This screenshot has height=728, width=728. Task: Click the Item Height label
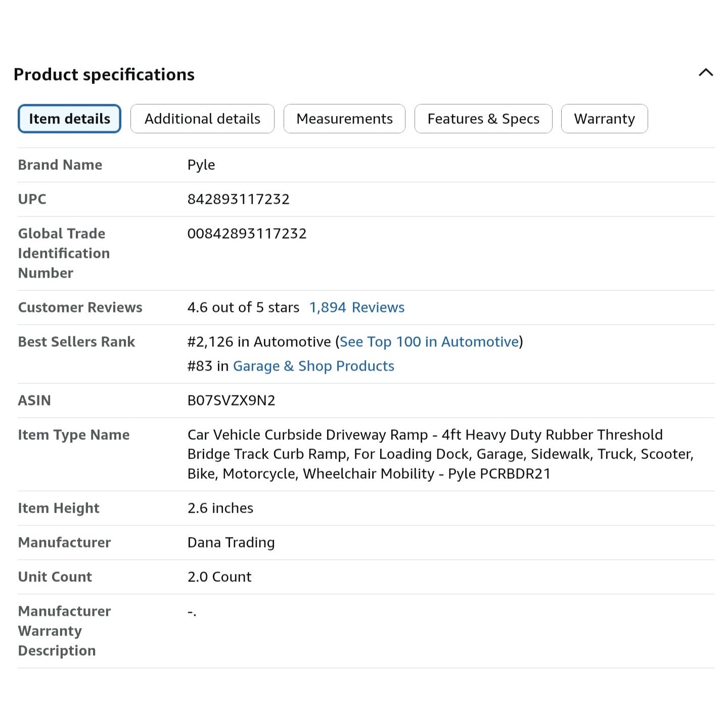pos(59,508)
